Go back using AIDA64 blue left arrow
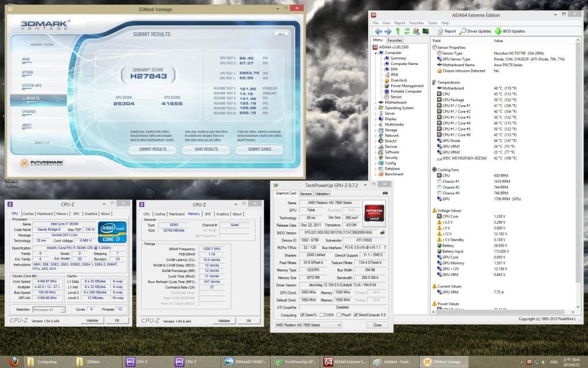Viewport: 588px width, 368px height. (378, 31)
